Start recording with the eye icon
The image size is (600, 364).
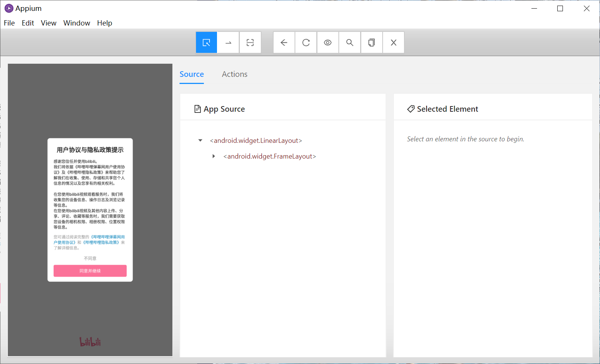[328, 42]
